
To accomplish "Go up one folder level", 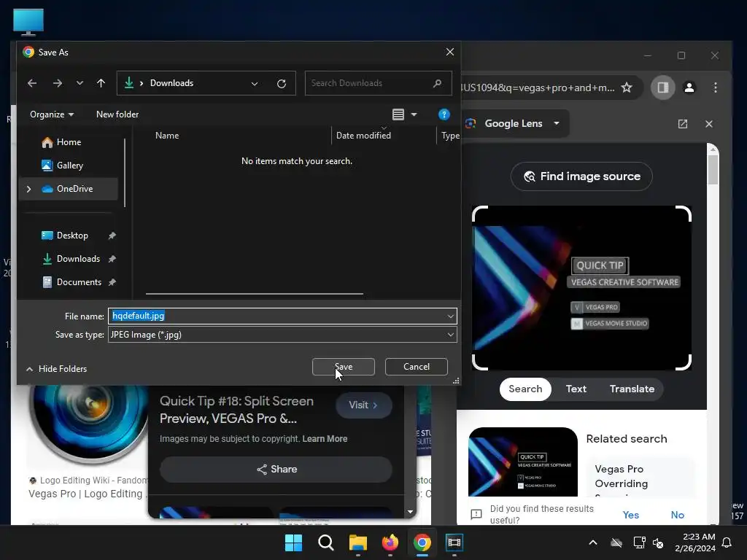I will click(101, 83).
